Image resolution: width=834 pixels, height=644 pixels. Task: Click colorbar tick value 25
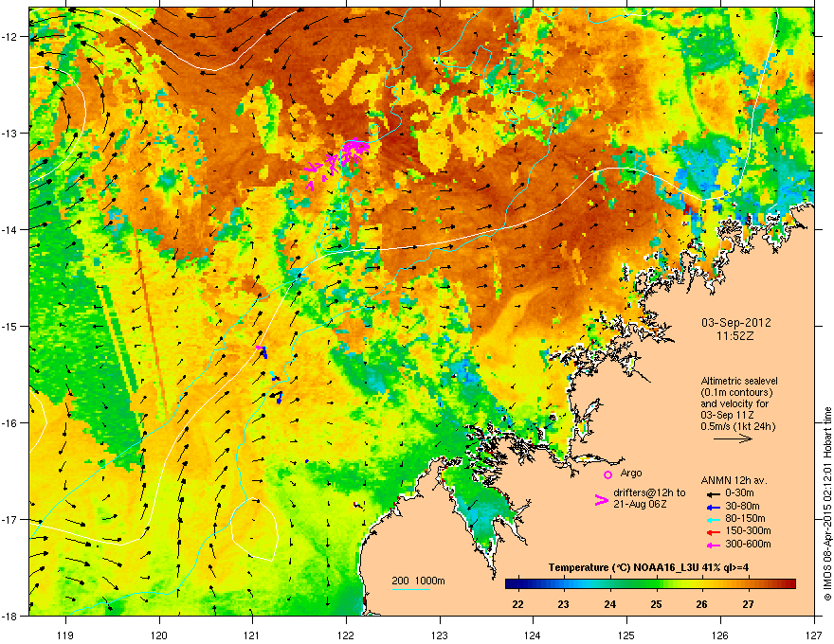tap(656, 604)
